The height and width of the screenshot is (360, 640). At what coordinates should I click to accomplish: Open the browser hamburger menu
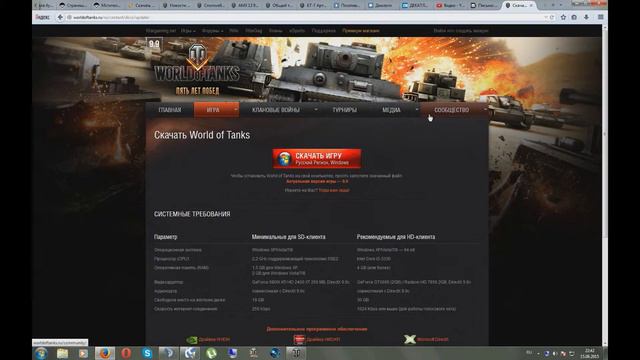[x=600, y=17]
